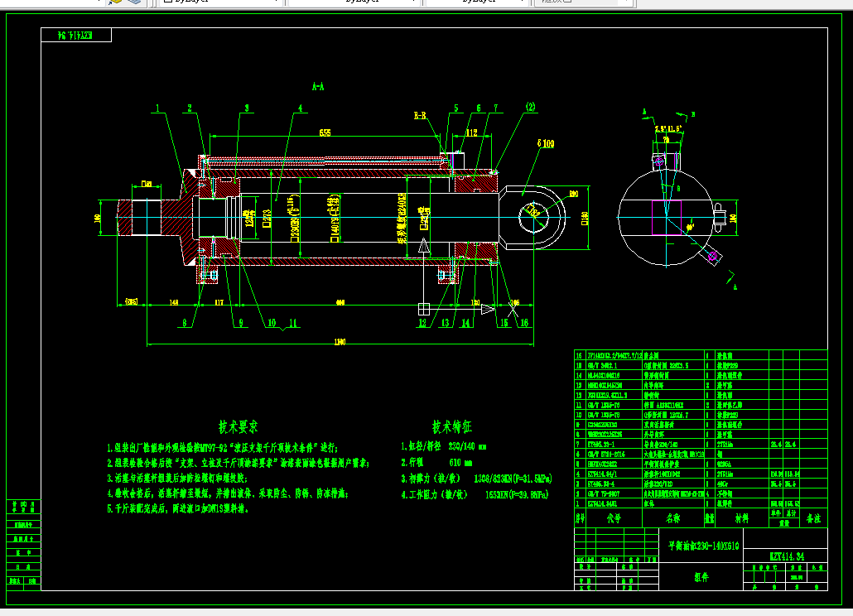This screenshot has height=616, width=853.
Task: Select drawing number KZY414.34 in title block
Action: (x=788, y=556)
